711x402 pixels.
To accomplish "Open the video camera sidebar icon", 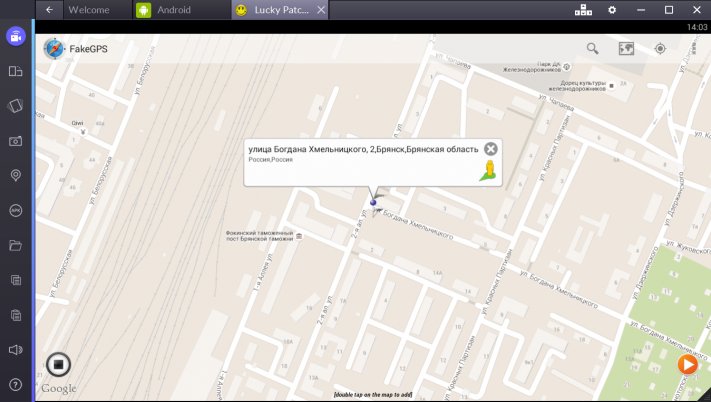I will coord(15,37).
